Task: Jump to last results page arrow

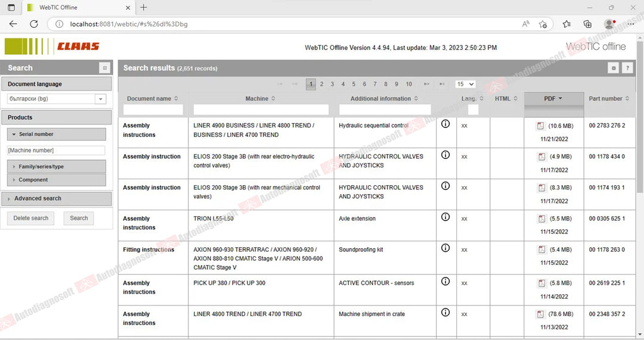Action: (442, 84)
